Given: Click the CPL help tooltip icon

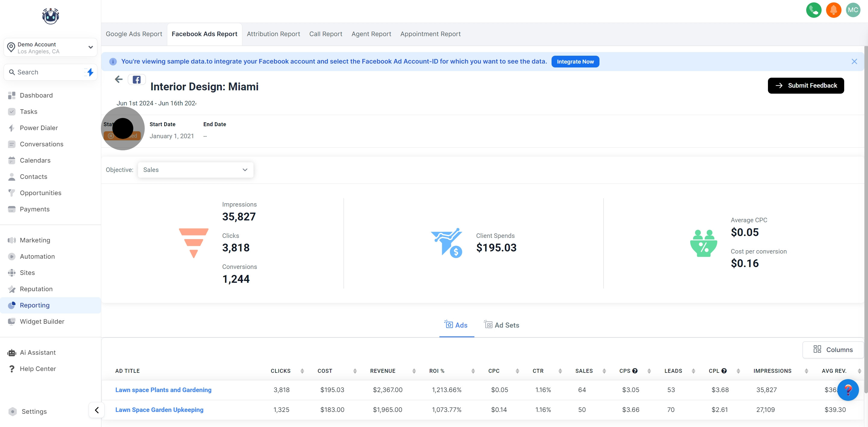Looking at the screenshot, I should tap(724, 371).
